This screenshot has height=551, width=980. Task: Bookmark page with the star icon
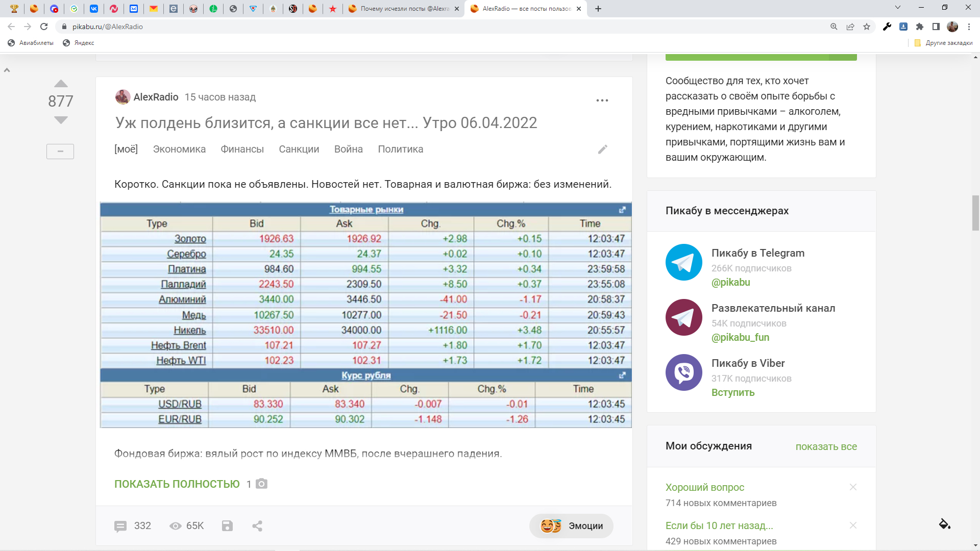coord(867,27)
